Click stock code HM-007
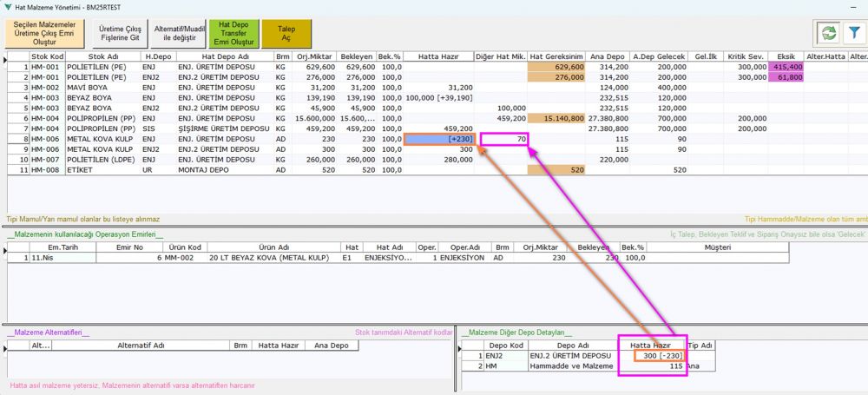Image resolution: width=868 pixels, height=395 pixels. pyautogui.click(x=47, y=160)
